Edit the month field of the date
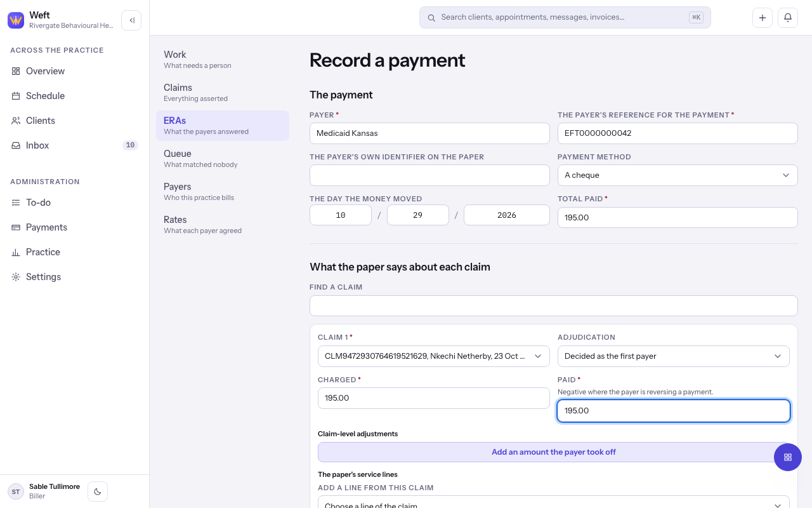This screenshot has height=508, width=812. click(x=341, y=215)
